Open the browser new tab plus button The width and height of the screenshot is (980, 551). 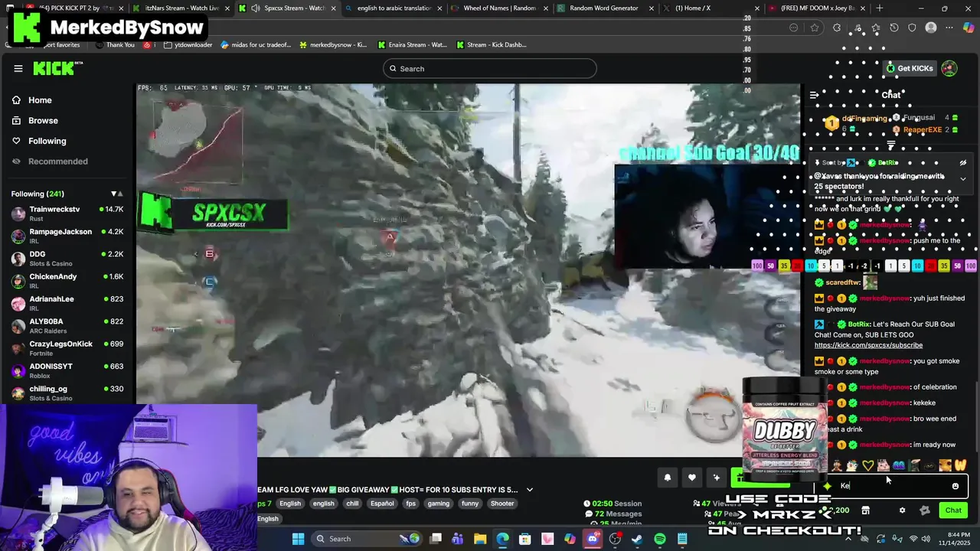(x=879, y=8)
